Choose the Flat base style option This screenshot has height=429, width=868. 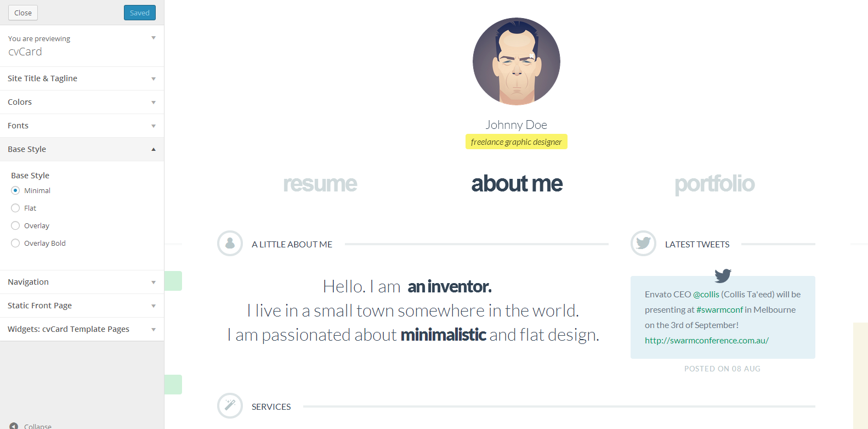15,208
